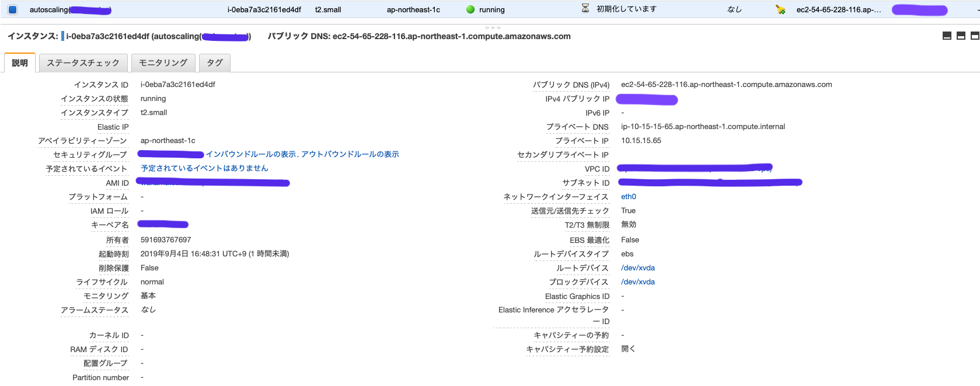Click the owner ID 591693767697
This screenshot has width=980, height=386.
tap(166, 240)
